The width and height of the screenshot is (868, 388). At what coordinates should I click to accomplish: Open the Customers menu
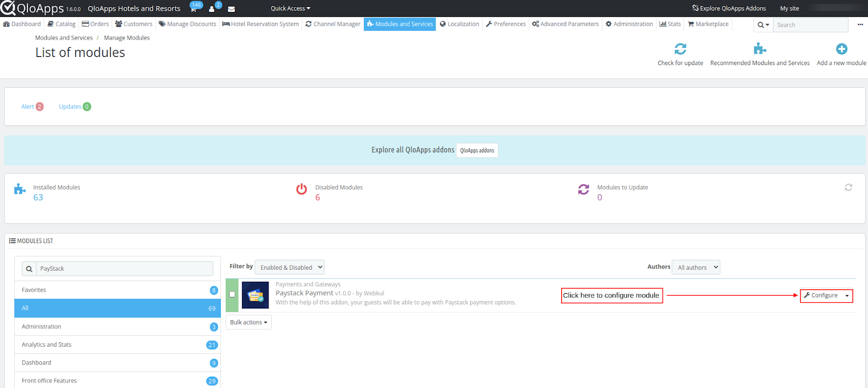pyautogui.click(x=134, y=24)
